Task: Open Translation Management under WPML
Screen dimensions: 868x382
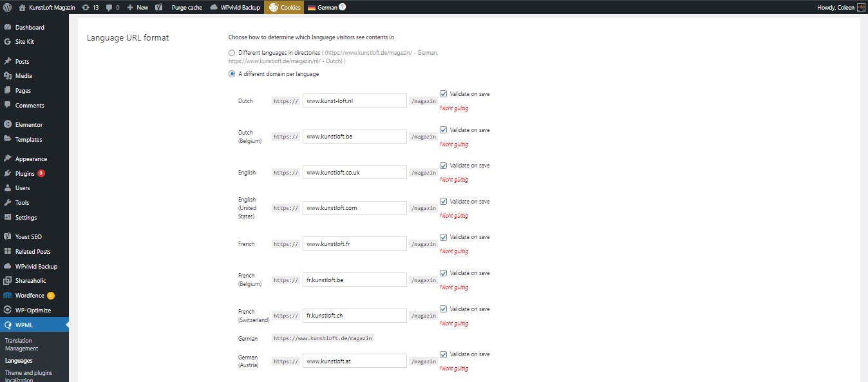Action: point(22,345)
